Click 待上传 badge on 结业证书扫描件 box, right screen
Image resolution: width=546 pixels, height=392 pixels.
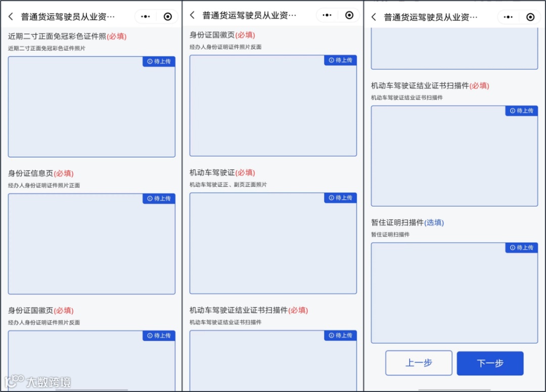[522, 111]
